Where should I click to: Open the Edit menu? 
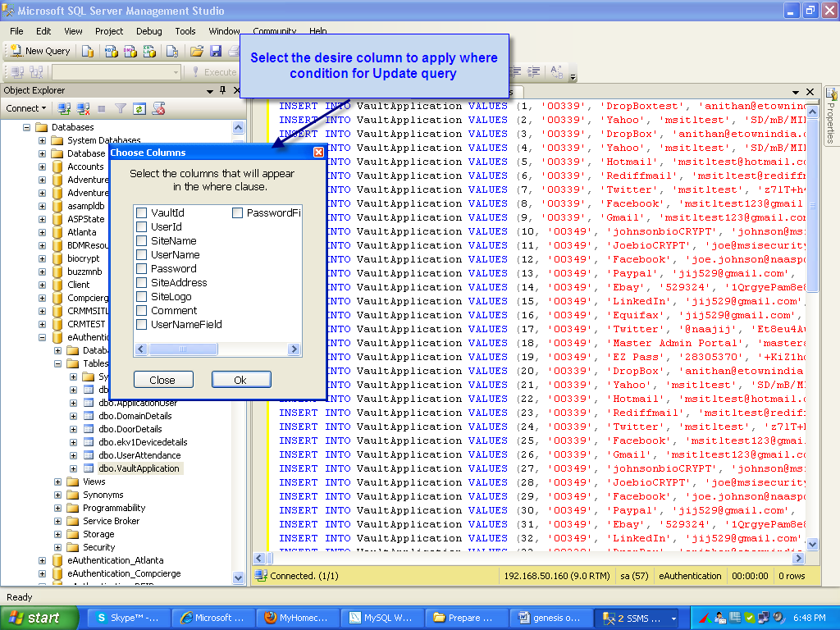click(43, 31)
